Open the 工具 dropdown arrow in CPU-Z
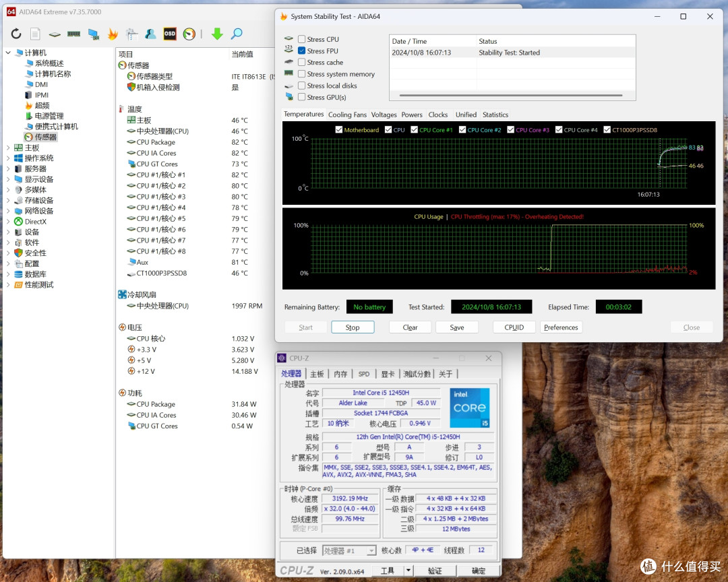The image size is (728, 582). [408, 571]
